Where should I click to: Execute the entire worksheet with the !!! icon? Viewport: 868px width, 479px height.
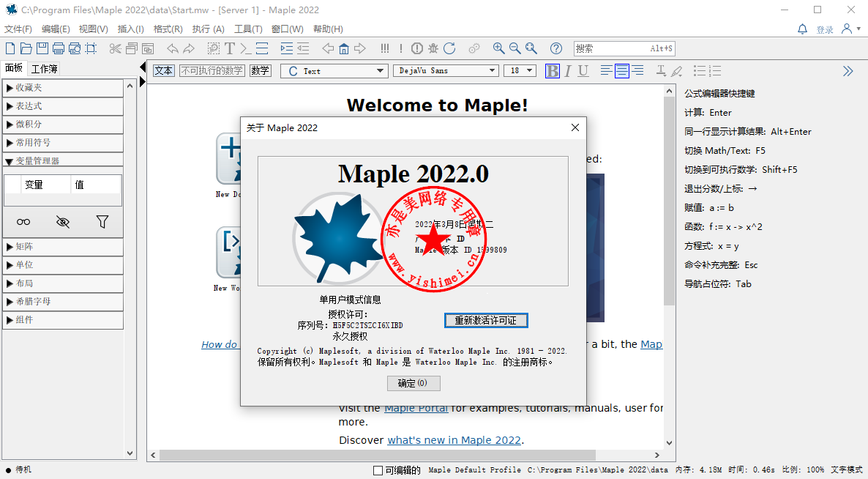[x=385, y=49]
